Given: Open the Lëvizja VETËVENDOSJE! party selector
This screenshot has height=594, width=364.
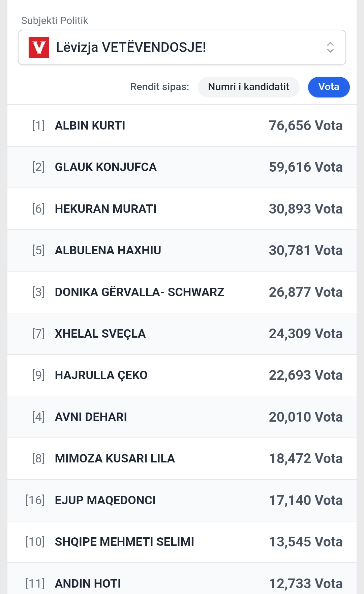Looking at the screenshot, I should point(182,47).
